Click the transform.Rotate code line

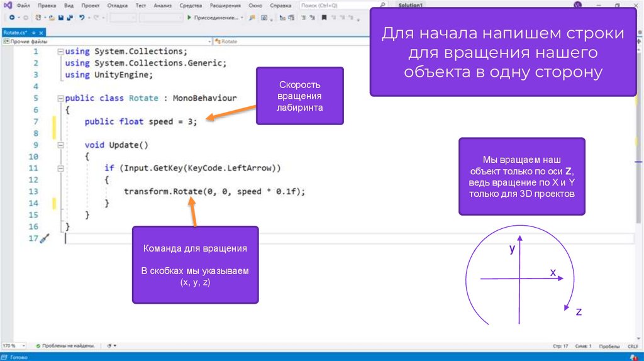215,191
